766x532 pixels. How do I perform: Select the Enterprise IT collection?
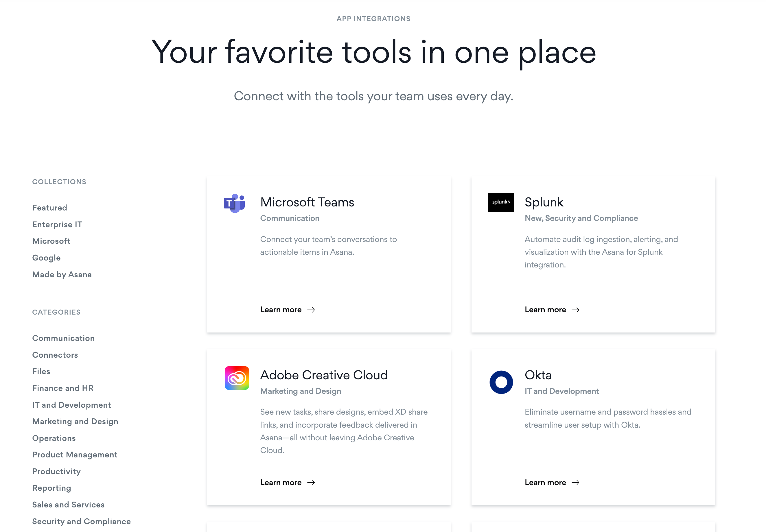point(58,224)
